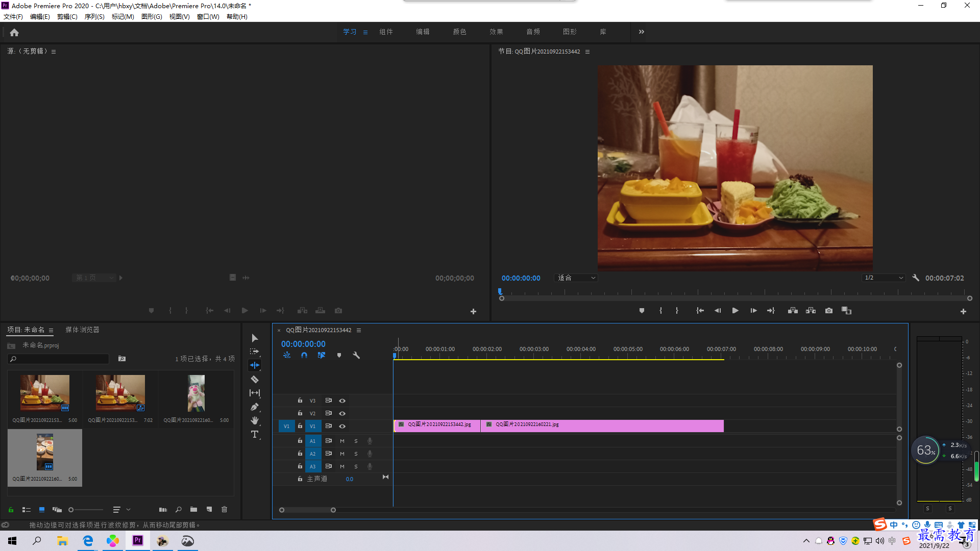Switch Project panel to List View
980x551 pixels.
pos(27,509)
